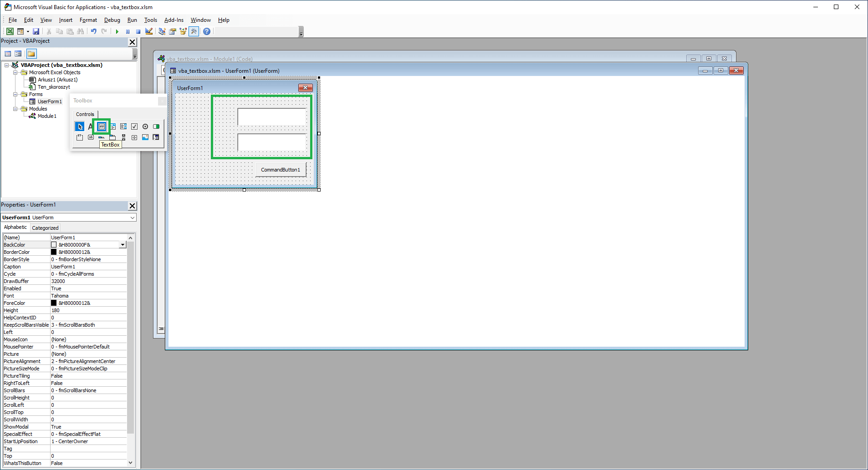Open the Project panel toolbar overflow arrow
Viewport: 868px width, 470px height.
(x=135, y=54)
